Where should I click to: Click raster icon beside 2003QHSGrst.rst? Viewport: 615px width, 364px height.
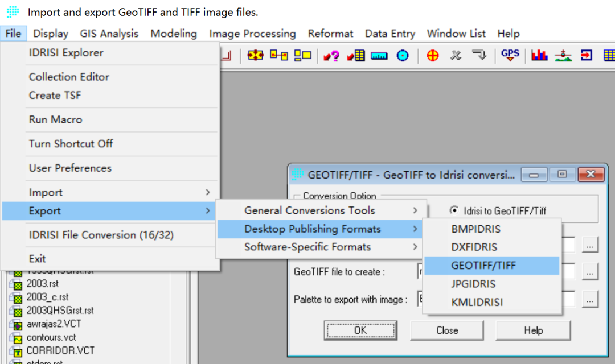tap(17, 312)
